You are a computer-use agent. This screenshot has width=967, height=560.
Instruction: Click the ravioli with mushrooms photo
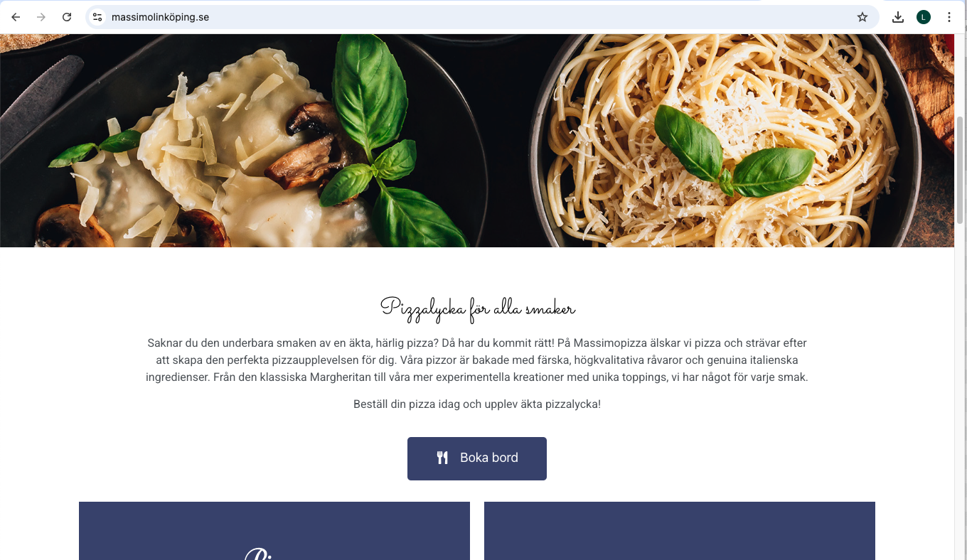235,141
